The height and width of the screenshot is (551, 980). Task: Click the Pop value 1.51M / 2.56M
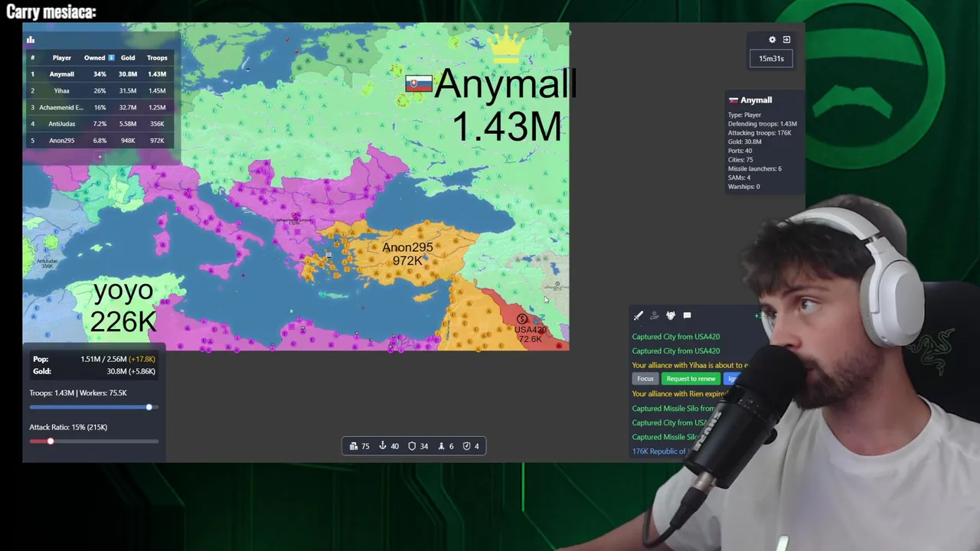tap(104, 359)
